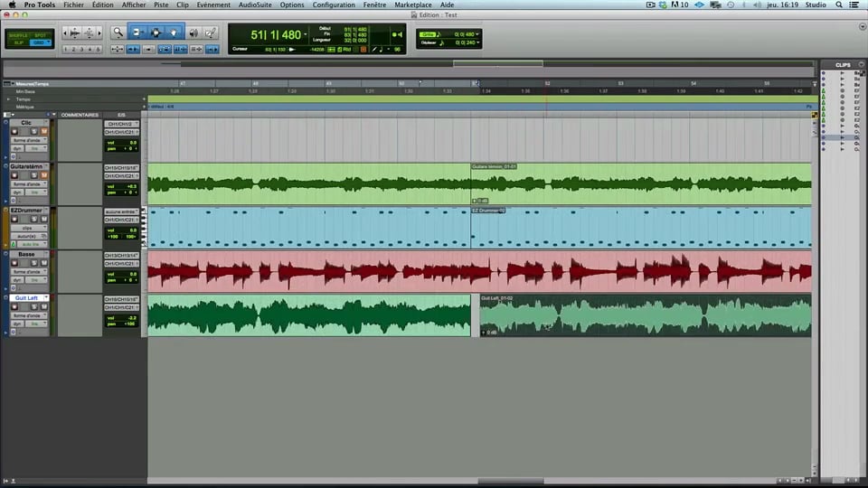Open Édition menu
Screen dimensions: 868x488
tap(102, 5)
